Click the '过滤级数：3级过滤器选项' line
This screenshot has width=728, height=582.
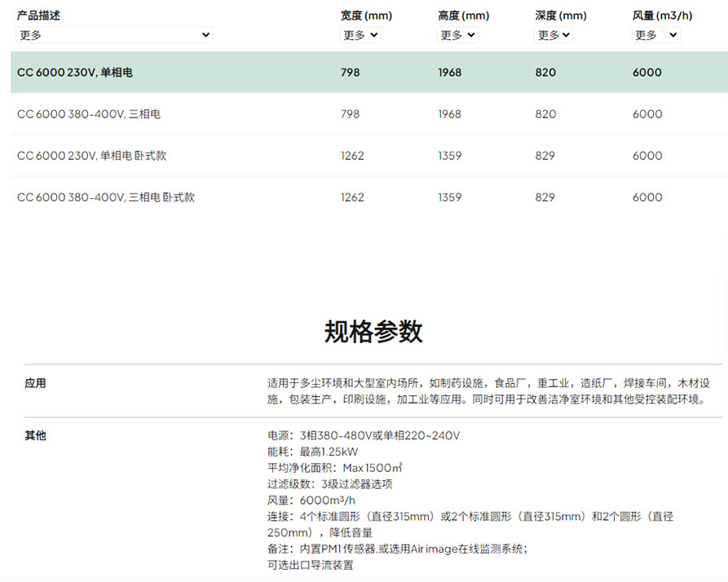[329, 484]
